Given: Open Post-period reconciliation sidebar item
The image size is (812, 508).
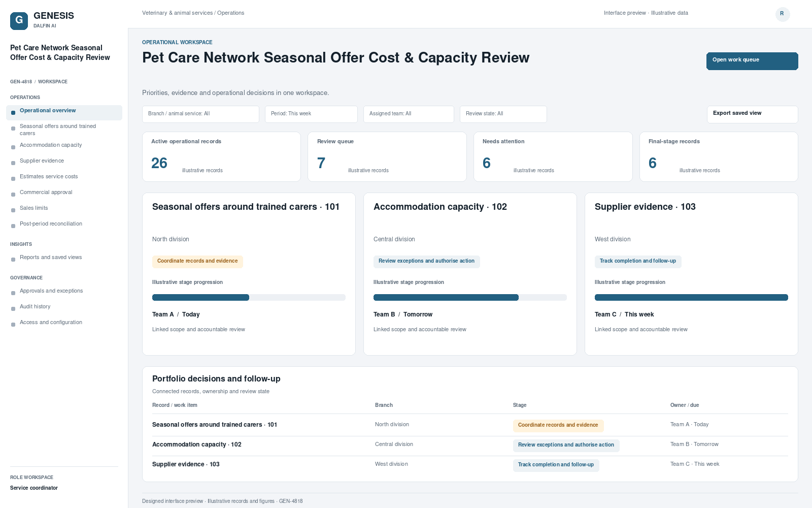Looking at the screenshot, I should point(64,224).
